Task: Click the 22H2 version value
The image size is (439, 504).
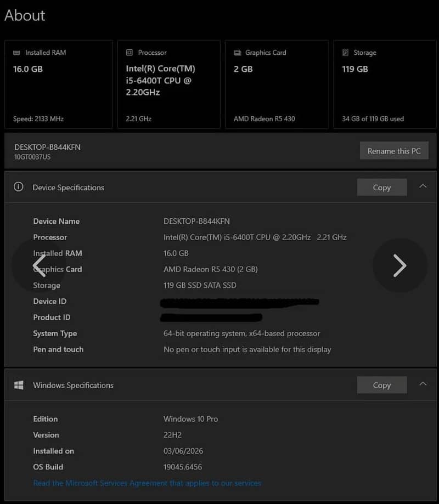Action: 172,435
